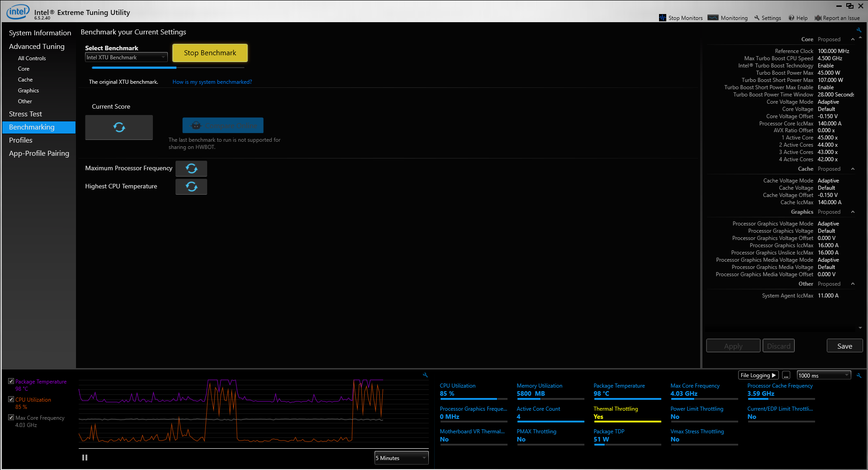Open 'How is my system benchmarked?' link

(x=212, y=82)
